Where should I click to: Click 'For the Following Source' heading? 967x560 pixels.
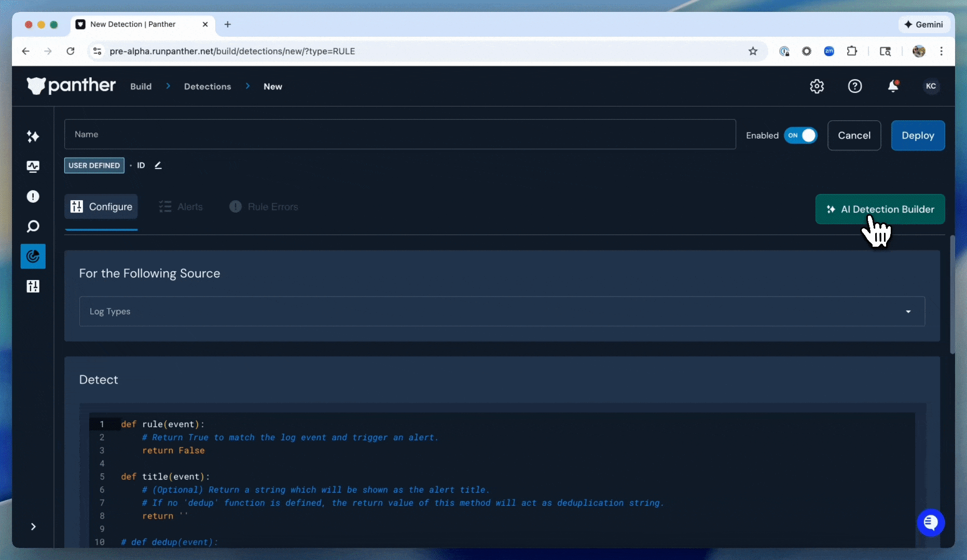[149, 273]
